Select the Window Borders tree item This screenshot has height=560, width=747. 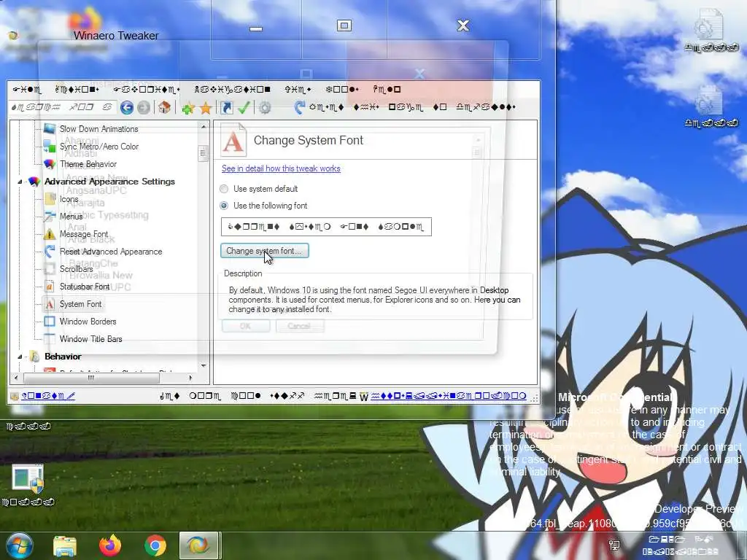point(88,322)
